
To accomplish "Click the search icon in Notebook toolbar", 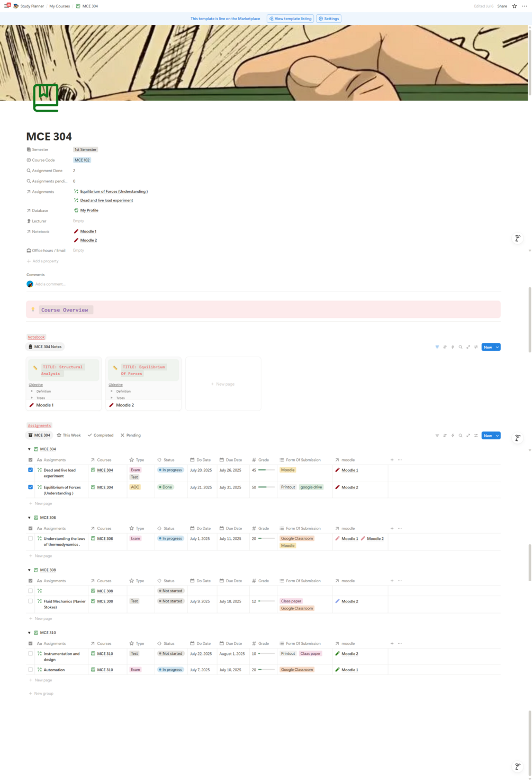I will pyautogui.click(x=461, y=347).
